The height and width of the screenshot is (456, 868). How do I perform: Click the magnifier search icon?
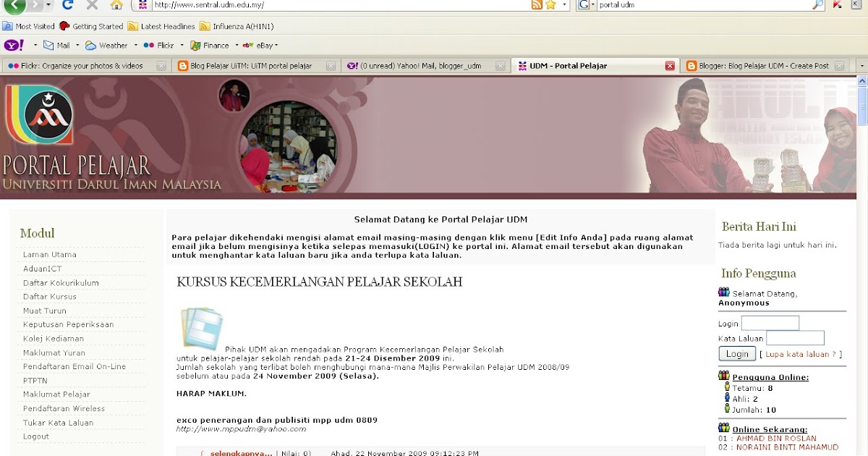(817, 4)
